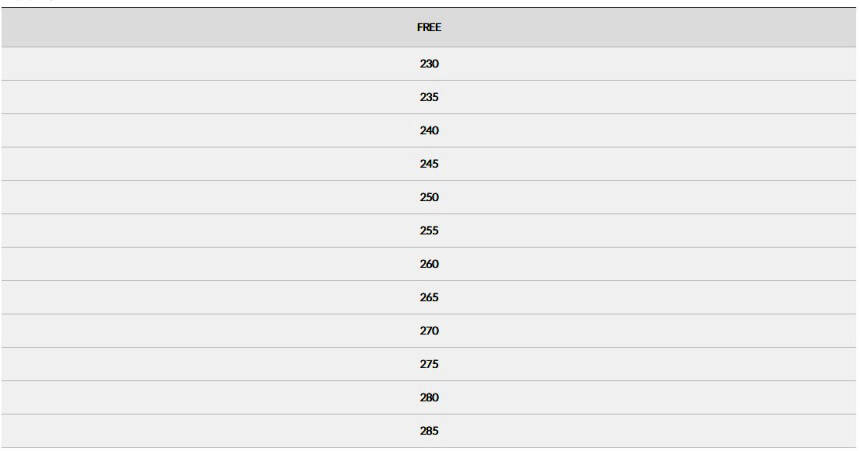Click the 245 entry
Screen dimensions: 860x451
429,164
